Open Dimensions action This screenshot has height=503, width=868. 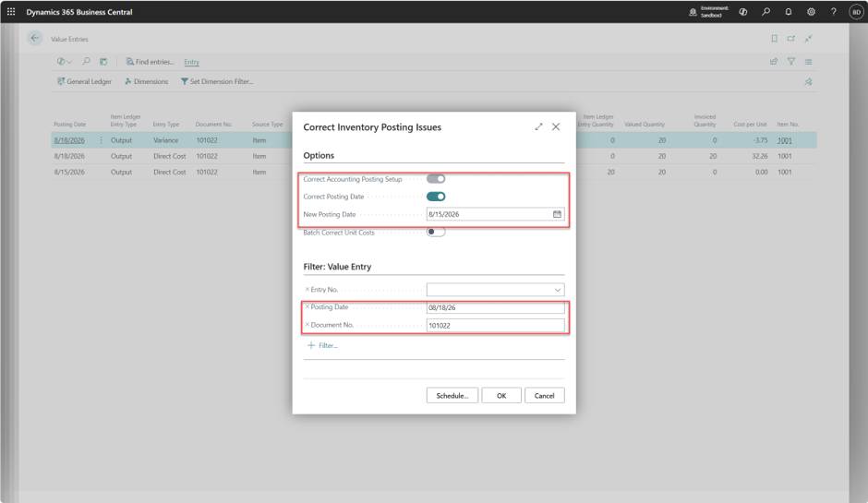(x=146, y=81)
